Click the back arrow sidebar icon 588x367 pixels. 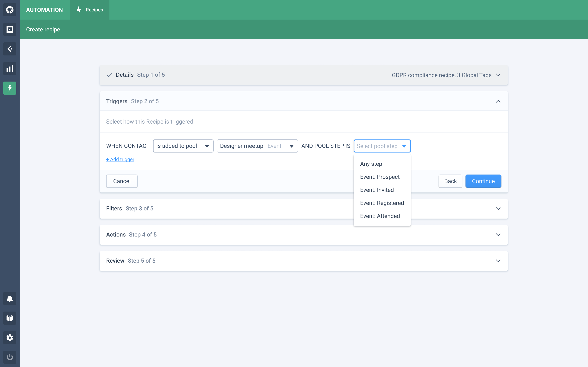click(x=10, y=49)
